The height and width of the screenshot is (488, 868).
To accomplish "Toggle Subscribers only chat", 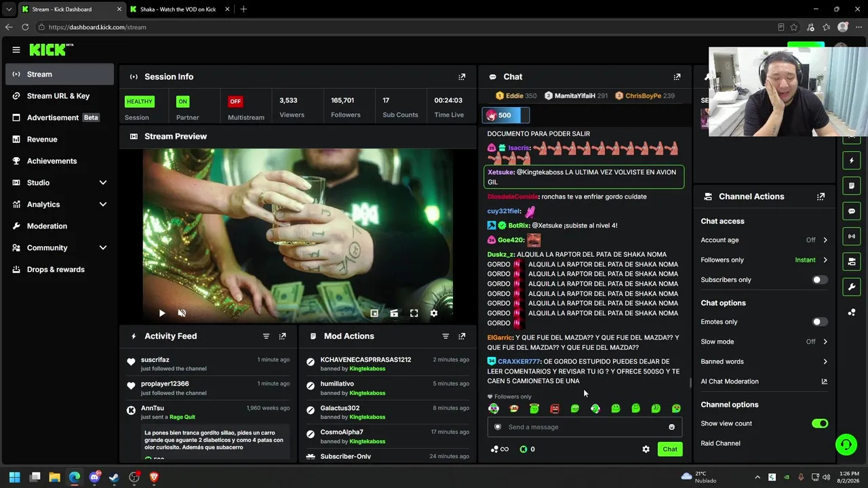I will (x=820, y=280).
